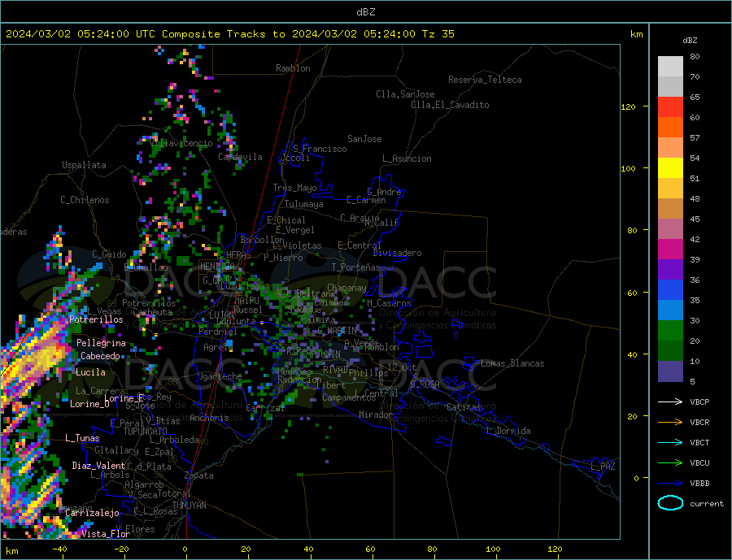This screenshot has height=560, width=732.
Task: Click the L_PAZ place label
Action: [603, 467]
